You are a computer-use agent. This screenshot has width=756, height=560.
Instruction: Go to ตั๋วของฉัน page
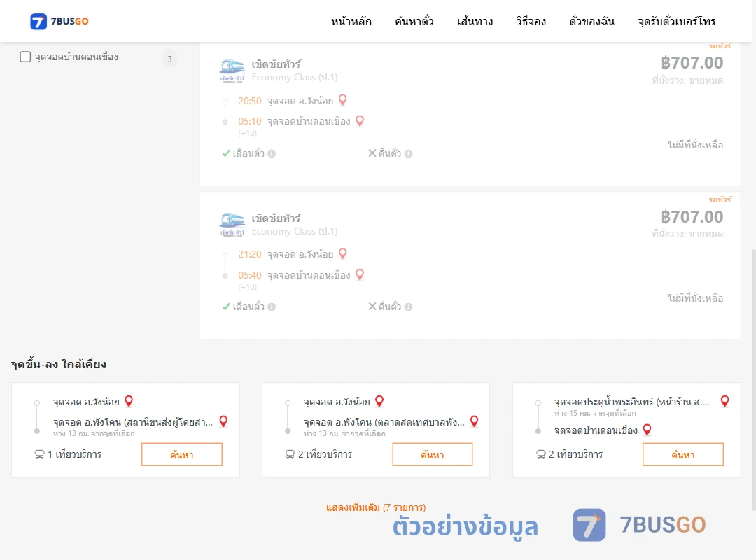click(591, 21)
